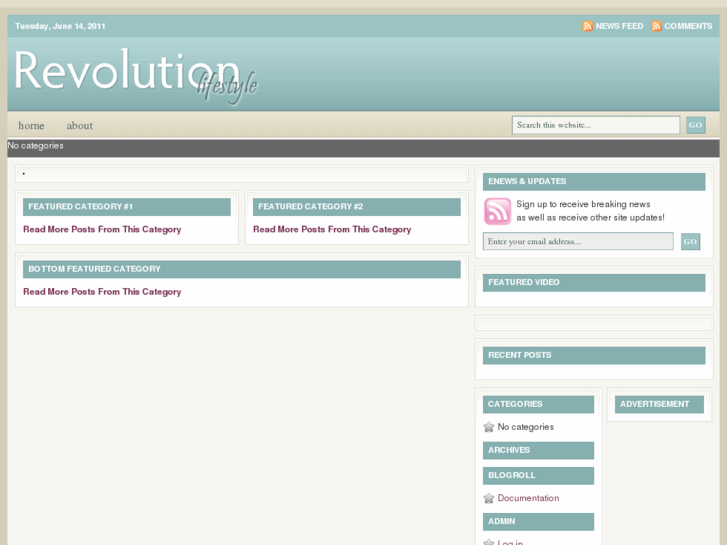This screenshot has height=545, width=727.
Task: Click the star icon beside Documentation
Action: pos(489,498)
